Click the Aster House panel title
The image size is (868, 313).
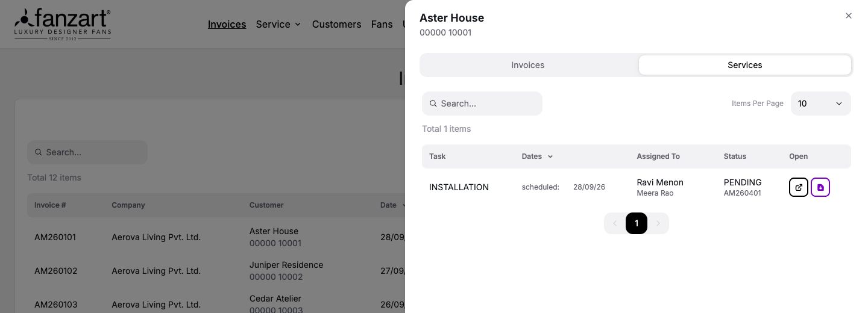[x=452, y=18]
